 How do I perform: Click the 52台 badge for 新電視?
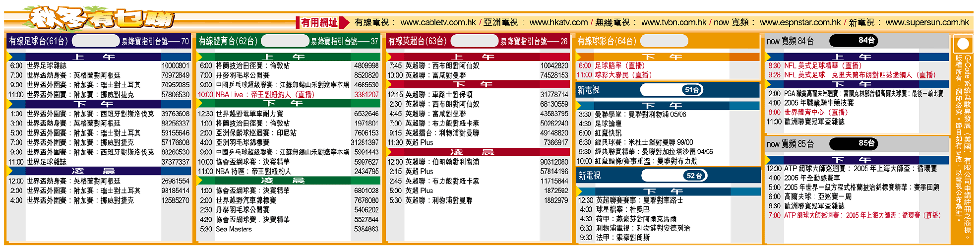pyautogui.click(x=694, y=176)
